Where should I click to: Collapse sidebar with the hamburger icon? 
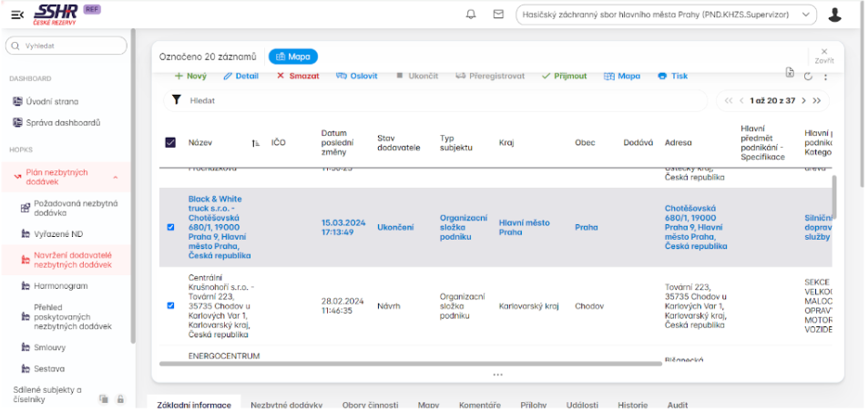click(16, 15)
